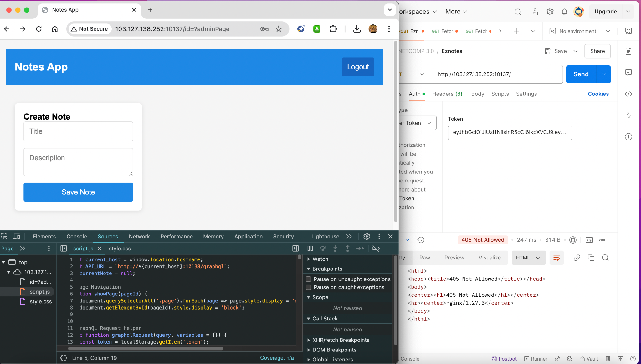
Task: Click the DevTools inspect element picker icon
Action: click(x=4, y=236)
